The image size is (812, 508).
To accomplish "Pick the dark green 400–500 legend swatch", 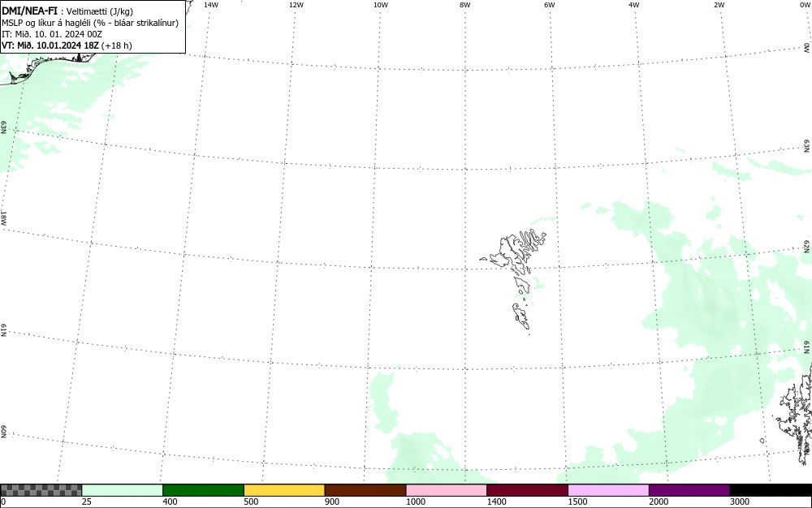I will click(x=203, y=490).
